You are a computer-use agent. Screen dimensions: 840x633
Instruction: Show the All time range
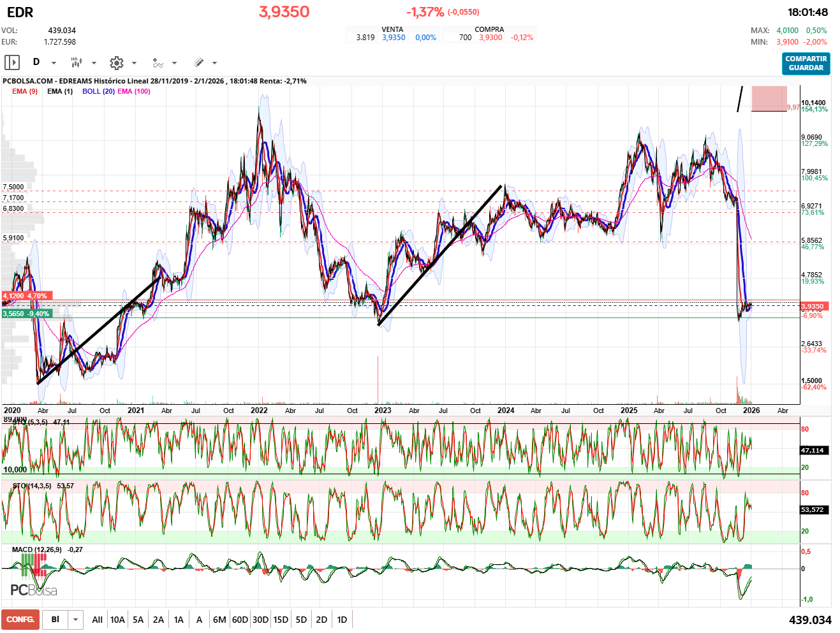click(97, 620)
